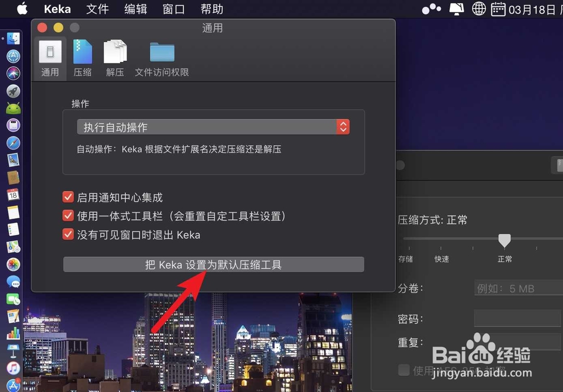
Task: Open Finder from the Dock
Action: pos(14,38)
